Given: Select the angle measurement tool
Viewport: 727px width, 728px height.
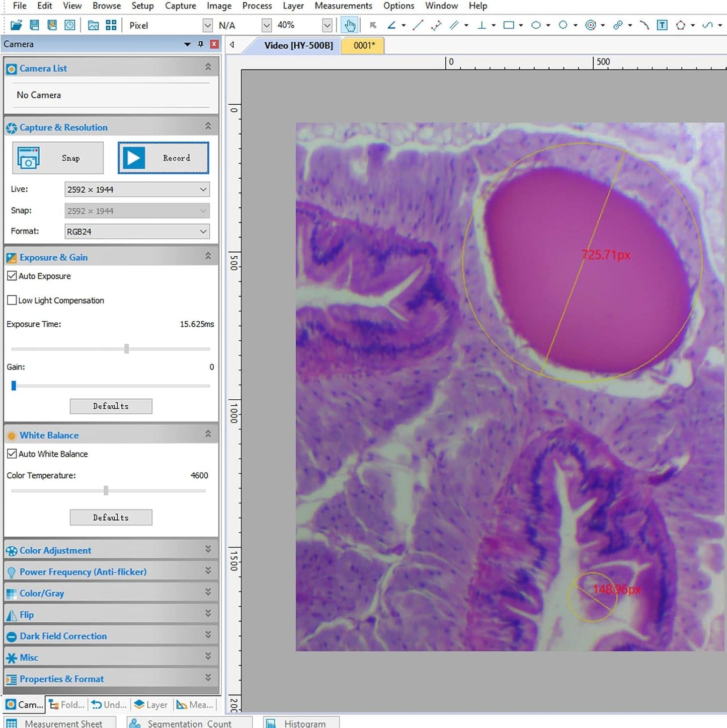Looking at the screenshot, I should (x=391, y=25).
